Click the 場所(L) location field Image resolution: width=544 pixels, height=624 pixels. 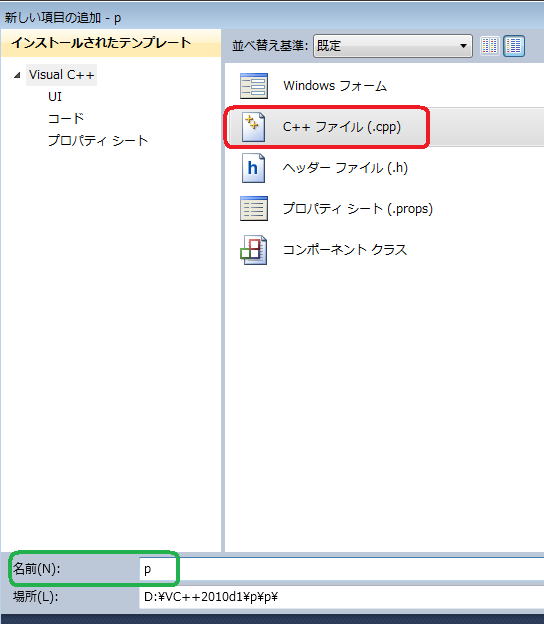pos(341,597)
